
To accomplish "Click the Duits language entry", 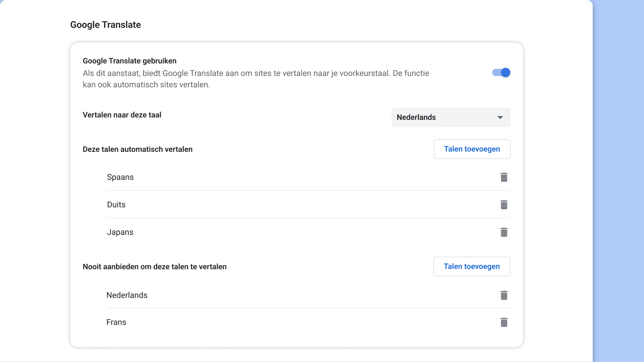I will click(x=116, y=205).
